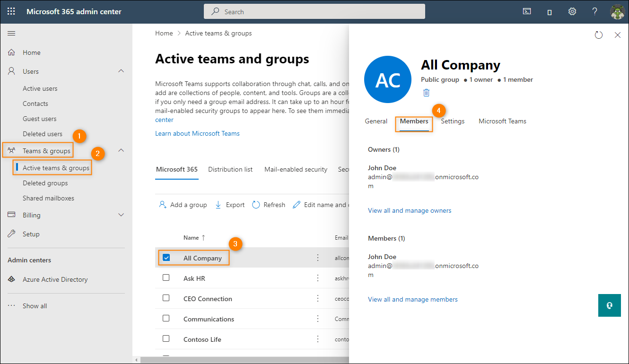
Task: Switch to the General tab
Action: pyautogui.click(x=376, y=121)
